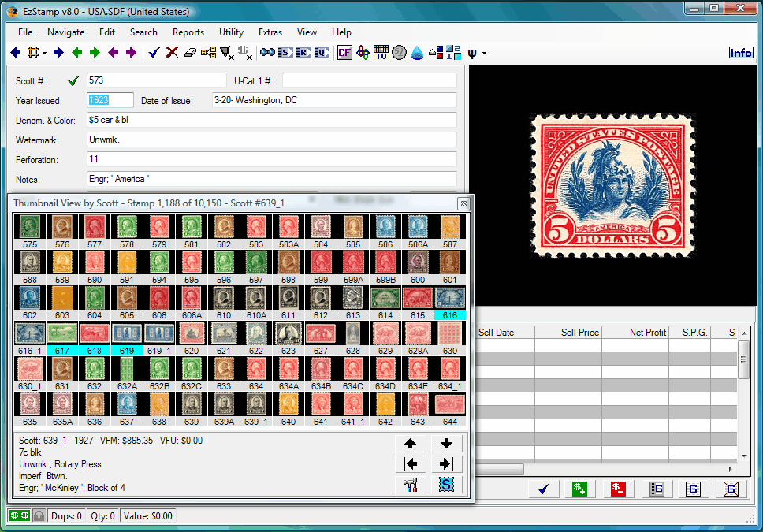Viewport: 763px width, 532px height.
Task: Click the hammer tools icon in thumbnail panel
Action: (x=409, y=485)
